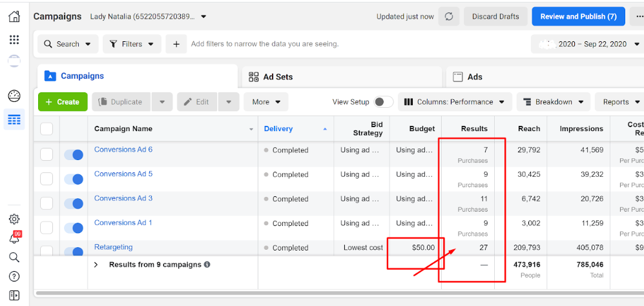Click the Help question mark icon
This screenshot has width=644, height=306.
click(x=14, y=276)
